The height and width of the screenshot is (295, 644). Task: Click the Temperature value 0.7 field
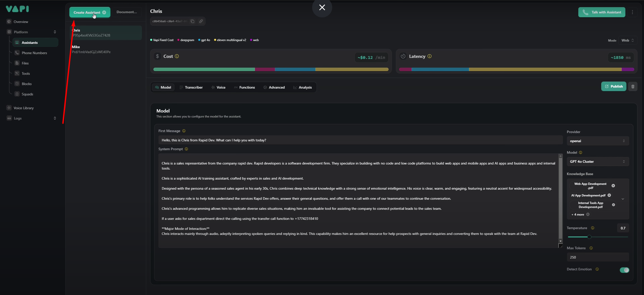623,228
